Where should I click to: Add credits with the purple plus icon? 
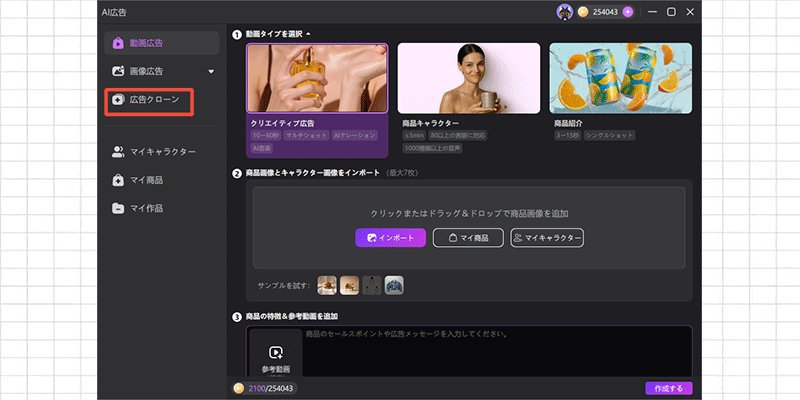[628, 12]
